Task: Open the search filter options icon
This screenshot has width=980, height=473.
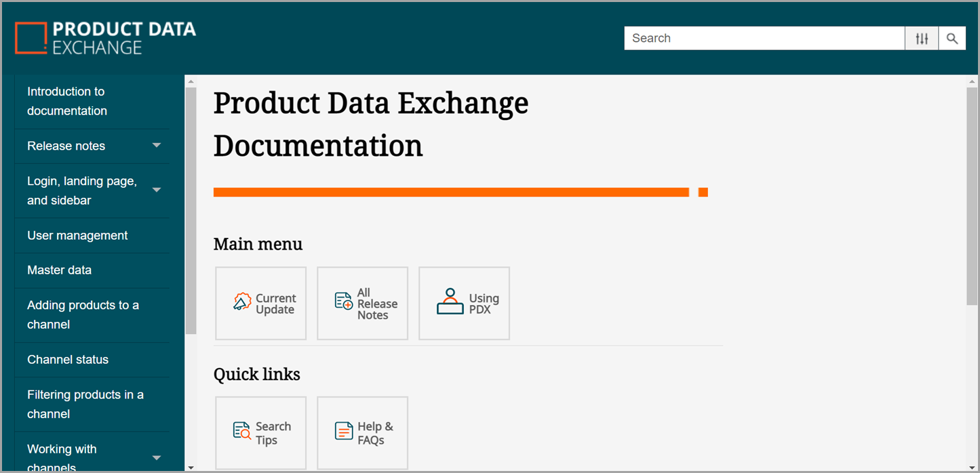Action: tap(922, 39)
